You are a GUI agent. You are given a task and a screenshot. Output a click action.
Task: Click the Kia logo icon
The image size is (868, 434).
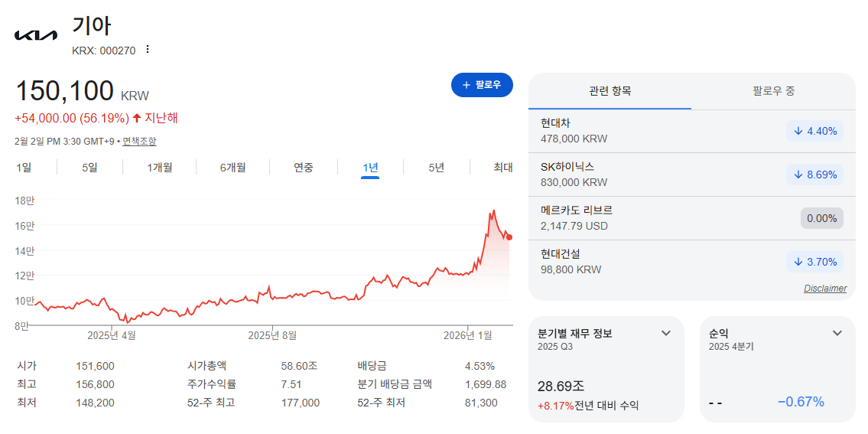tap(35, 35)
